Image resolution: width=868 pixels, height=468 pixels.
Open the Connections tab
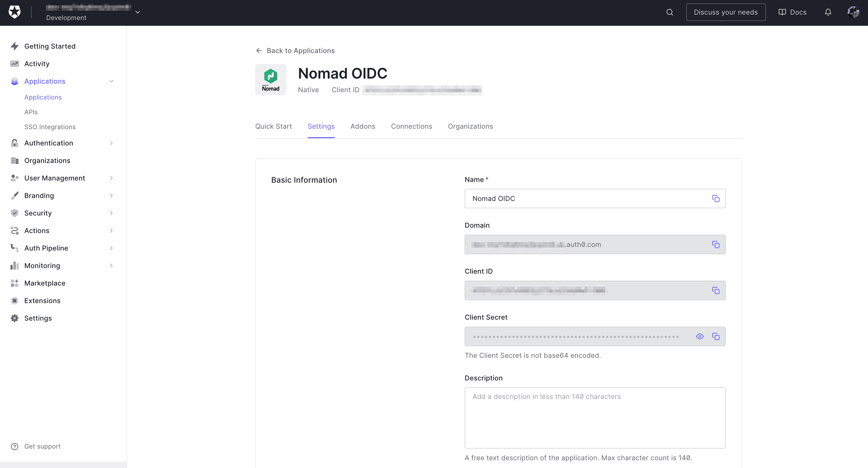[x=411, y=126]
